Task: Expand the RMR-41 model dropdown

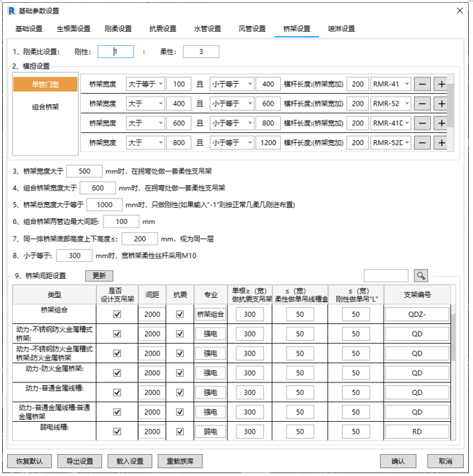Action: click(391, 84)
